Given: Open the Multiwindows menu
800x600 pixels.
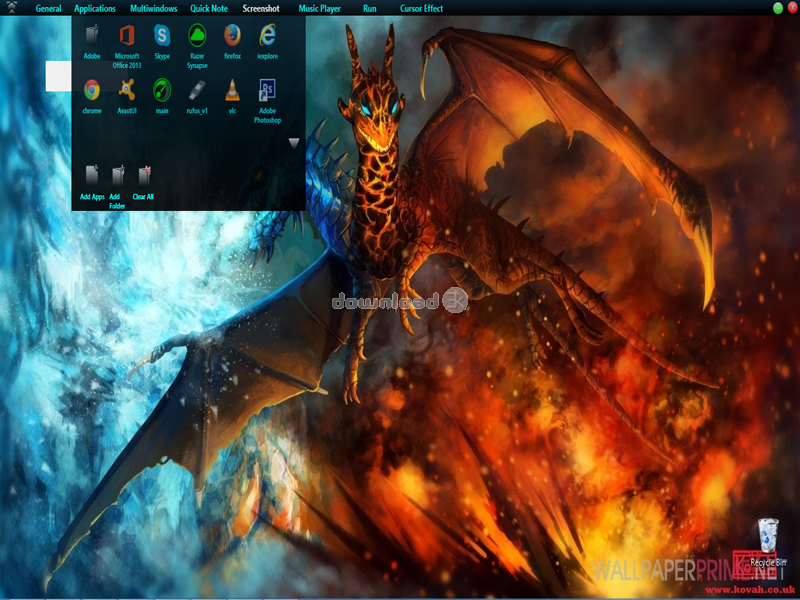Looking at the screenshot, I should click(x=154, y=8).
